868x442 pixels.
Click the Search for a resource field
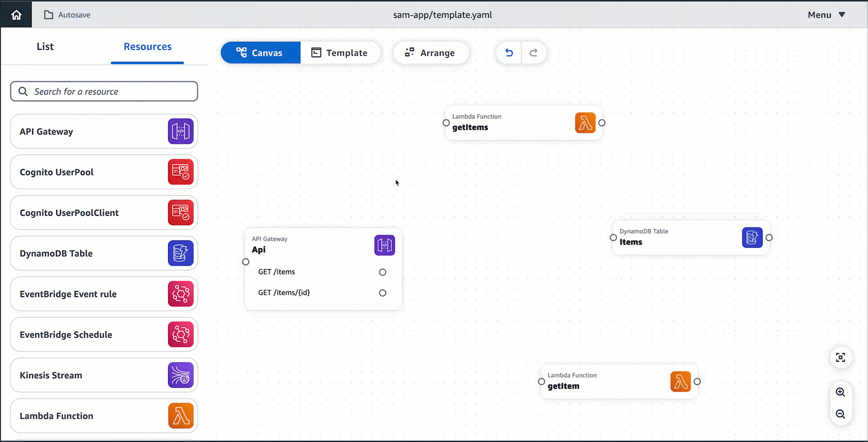(104, 92)
